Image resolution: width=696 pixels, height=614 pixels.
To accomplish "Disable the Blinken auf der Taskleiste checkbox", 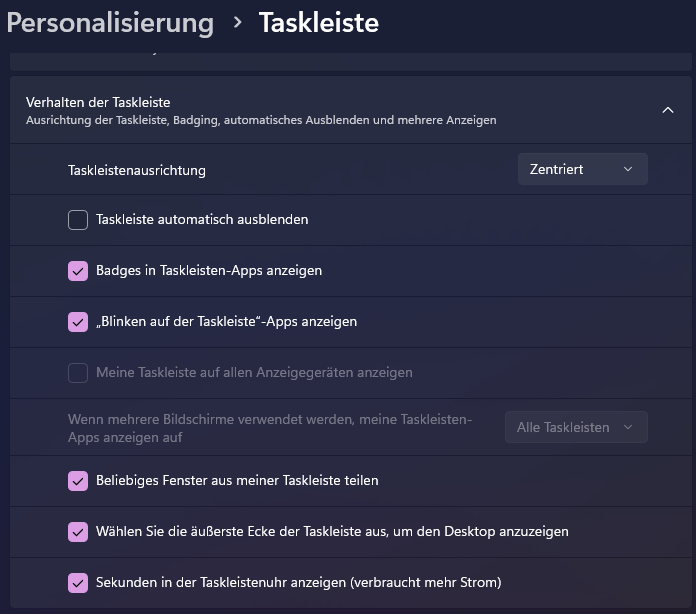I will 78,322.
